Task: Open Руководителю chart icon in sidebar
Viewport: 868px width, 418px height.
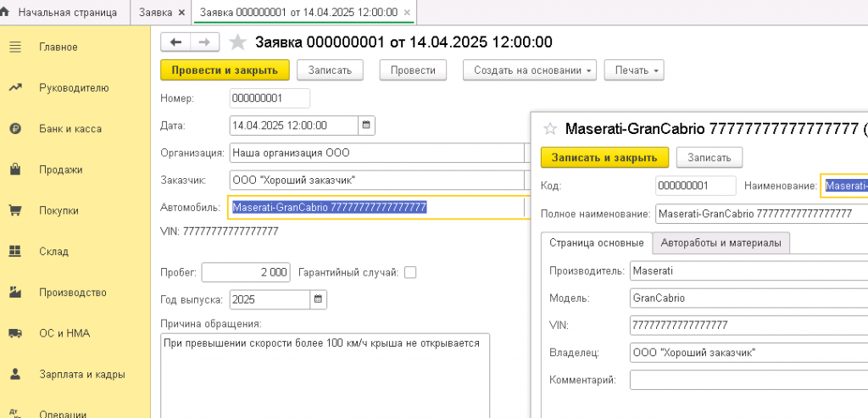Action: (15, 88)
